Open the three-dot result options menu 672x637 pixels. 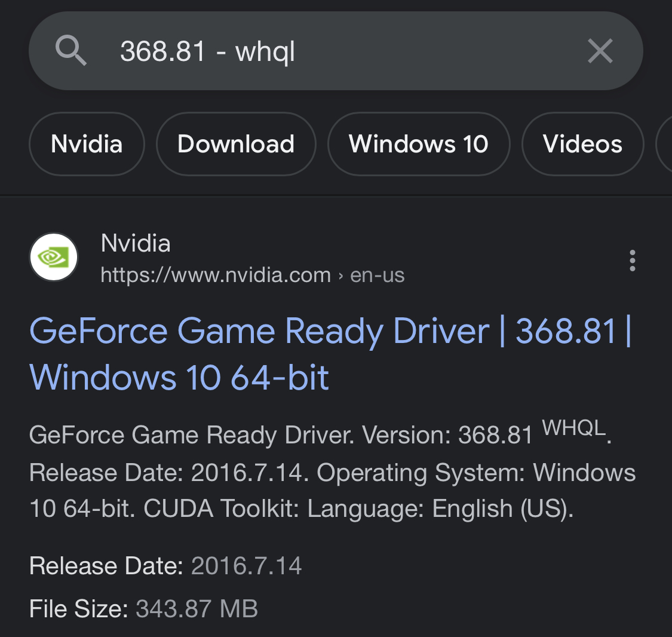pyautogui.click(x=632, y=261)
